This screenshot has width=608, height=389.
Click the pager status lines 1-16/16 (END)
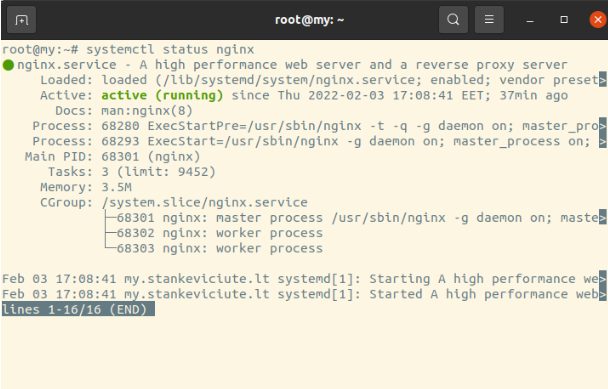[x=78, y=309]
